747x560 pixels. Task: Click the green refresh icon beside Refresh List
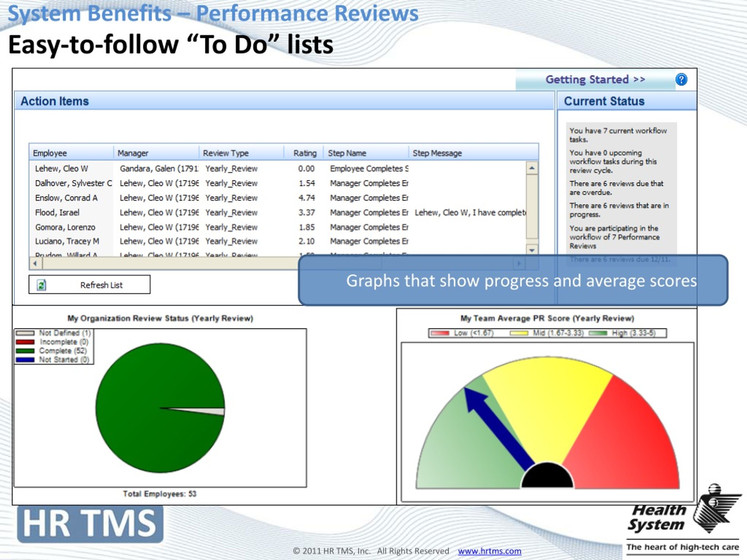tap(41, 285)
